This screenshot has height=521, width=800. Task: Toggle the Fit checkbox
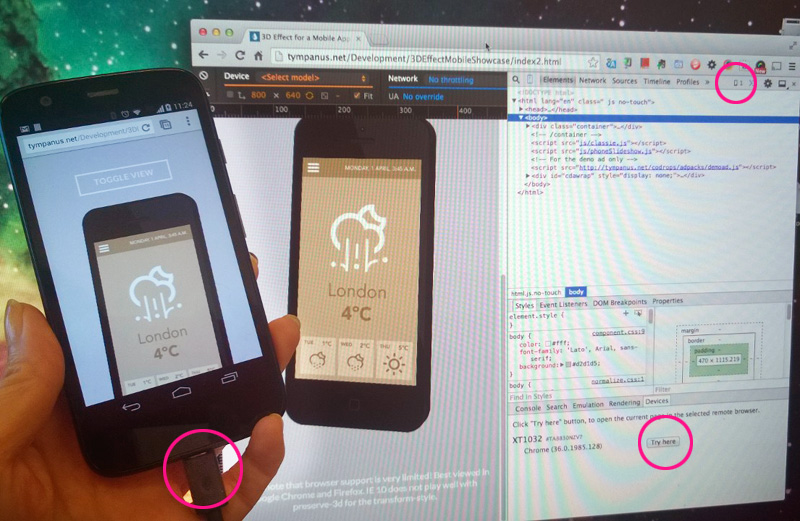point(357,95)
